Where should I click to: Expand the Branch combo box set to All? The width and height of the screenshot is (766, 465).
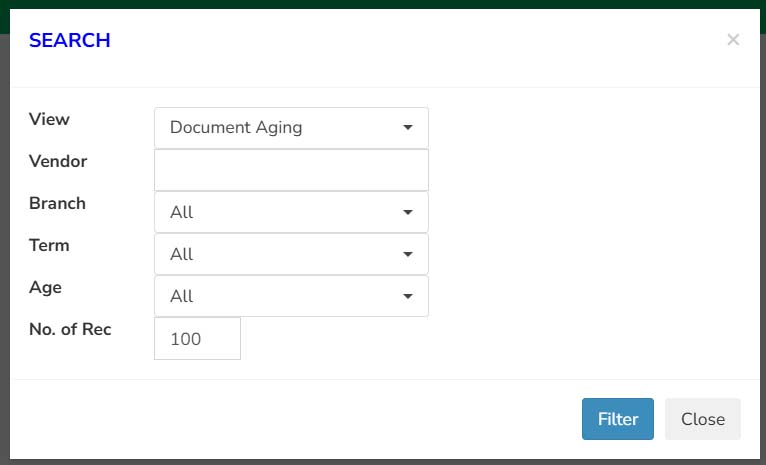point(291,212)
